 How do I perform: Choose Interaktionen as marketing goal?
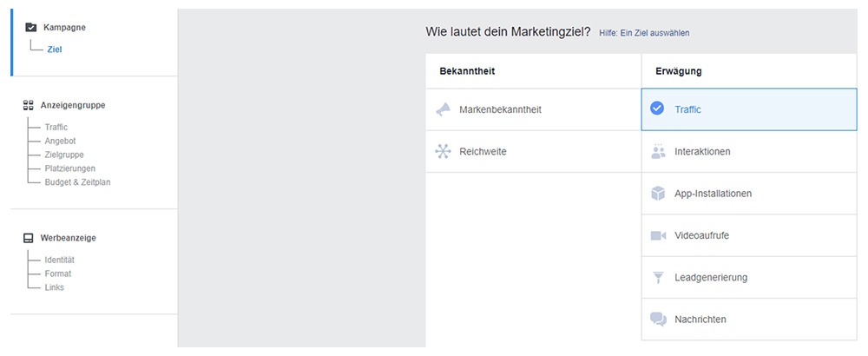(749, 152)
